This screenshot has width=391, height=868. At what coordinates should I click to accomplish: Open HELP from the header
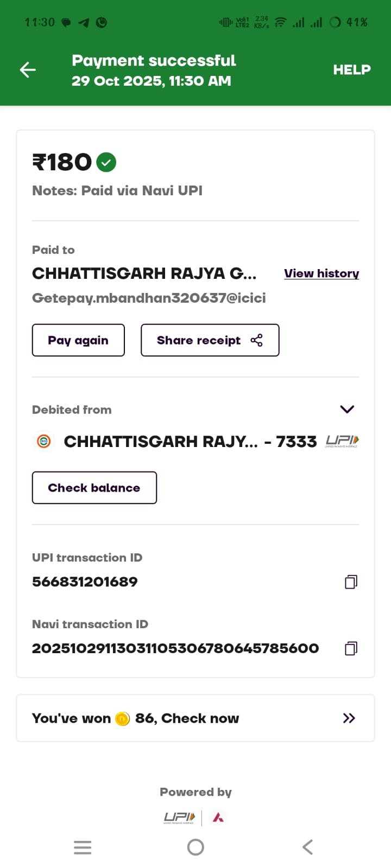351,69
